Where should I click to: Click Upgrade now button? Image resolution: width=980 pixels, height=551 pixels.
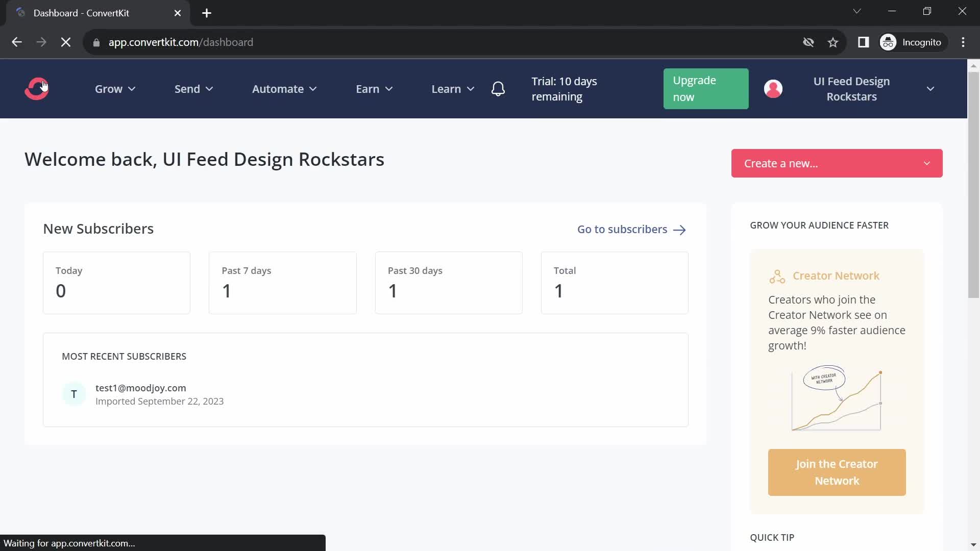(x=706, y=88)
